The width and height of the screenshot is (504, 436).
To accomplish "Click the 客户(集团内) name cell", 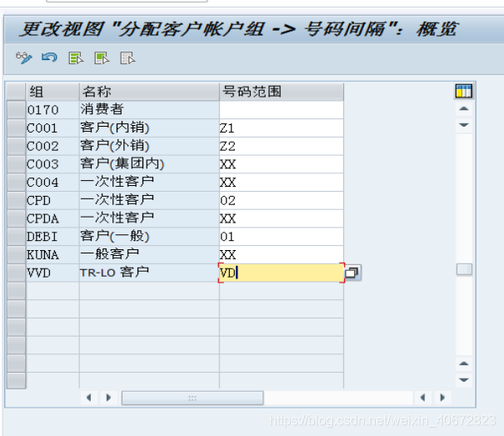I will (x=149, y=164).
